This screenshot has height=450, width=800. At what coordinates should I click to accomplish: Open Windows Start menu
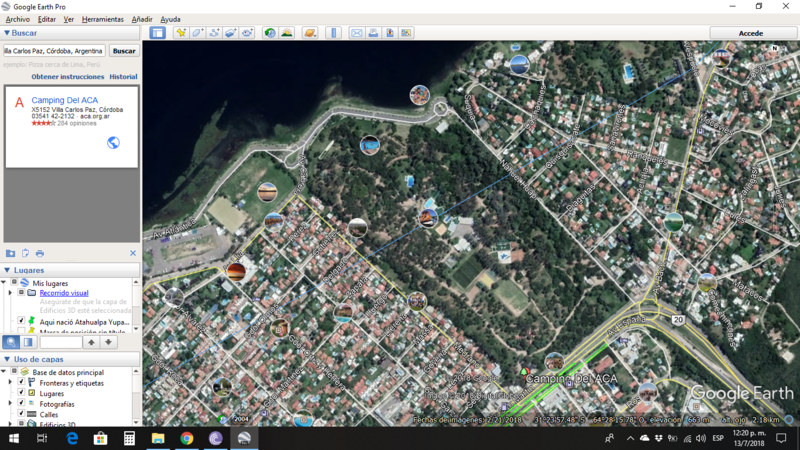click(x=14, y=438)
